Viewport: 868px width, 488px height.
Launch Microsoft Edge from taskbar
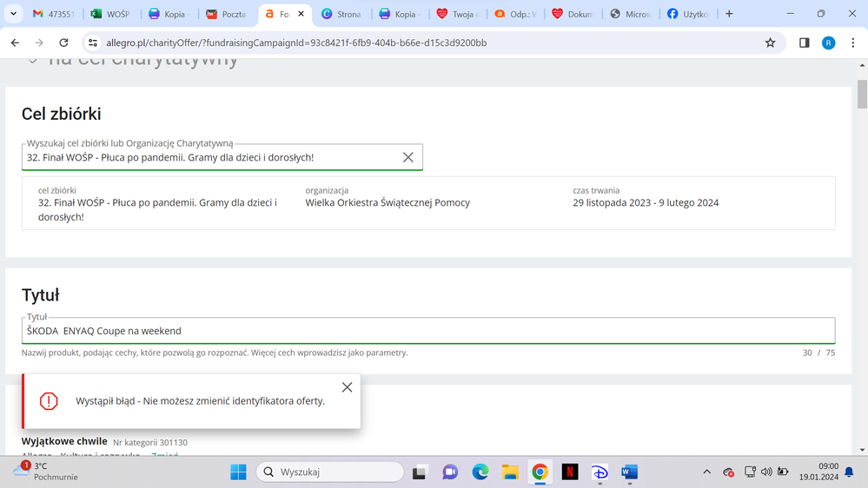click(480, 472)
